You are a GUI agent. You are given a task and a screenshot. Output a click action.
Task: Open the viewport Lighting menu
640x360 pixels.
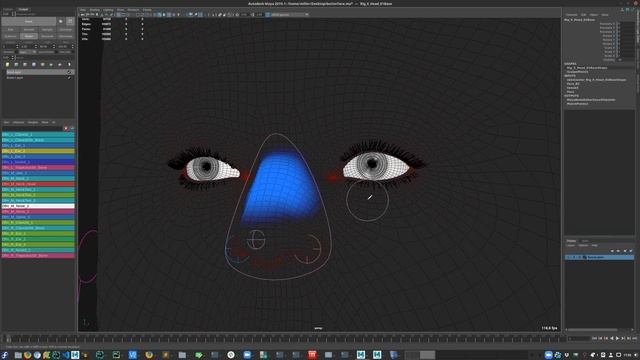tap(108, 10)
